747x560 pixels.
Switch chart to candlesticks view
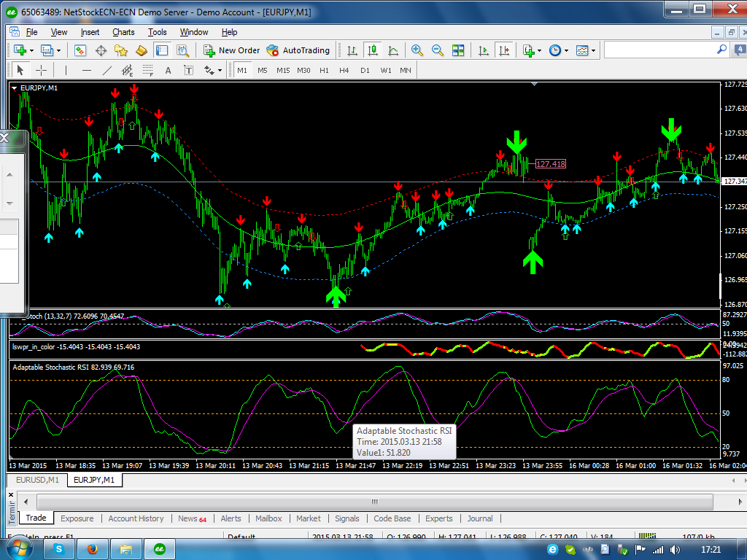(x=373, y=50)
